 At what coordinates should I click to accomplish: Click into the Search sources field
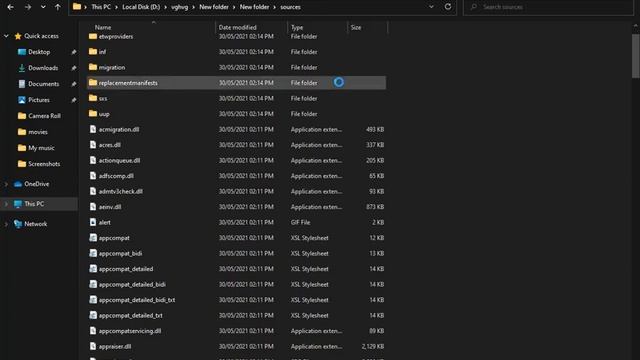click(548, 7)
